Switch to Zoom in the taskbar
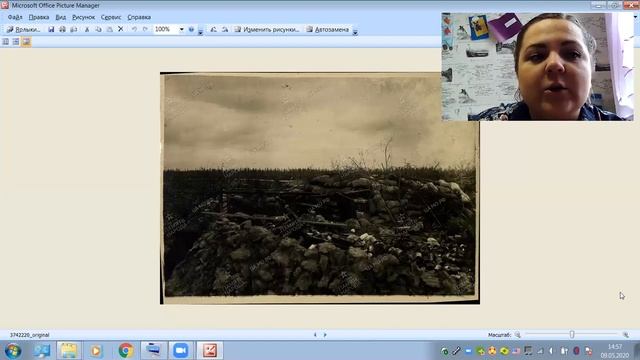The height and width of the screenshot is (360, 640). coord(181,351)
